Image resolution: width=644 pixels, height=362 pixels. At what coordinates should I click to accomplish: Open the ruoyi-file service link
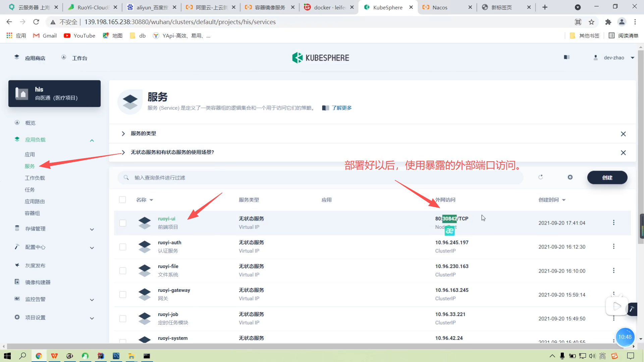point(168,266)
